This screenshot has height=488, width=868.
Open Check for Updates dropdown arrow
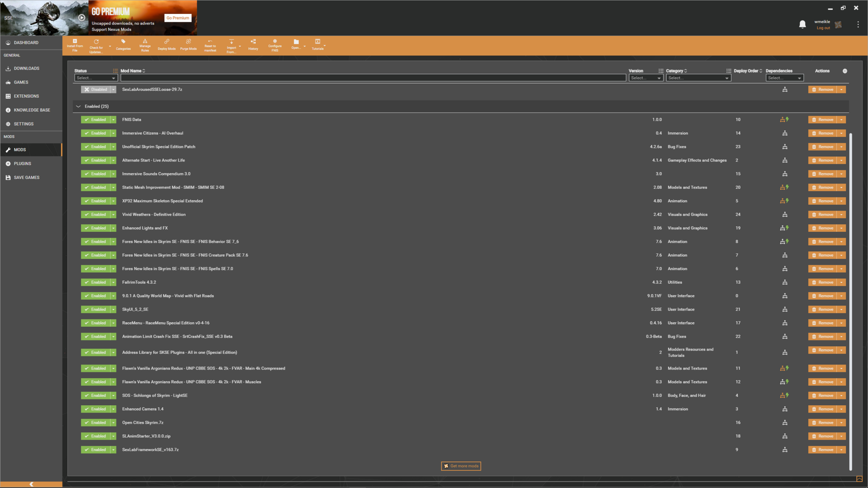point(110,46)
